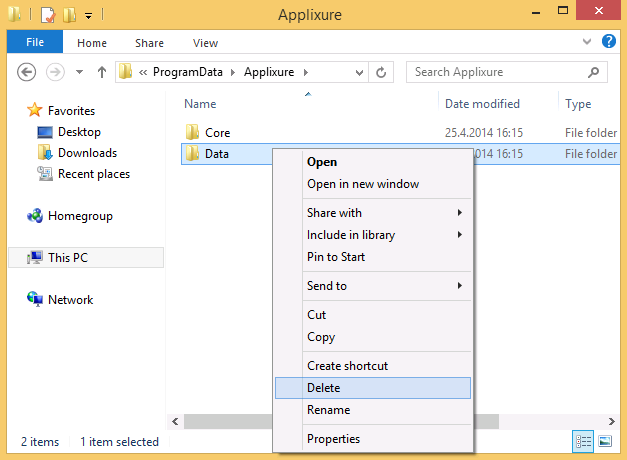Choose Delete from the context menu
The width and height of the screenshot is (627, 460).
[373, 388]
